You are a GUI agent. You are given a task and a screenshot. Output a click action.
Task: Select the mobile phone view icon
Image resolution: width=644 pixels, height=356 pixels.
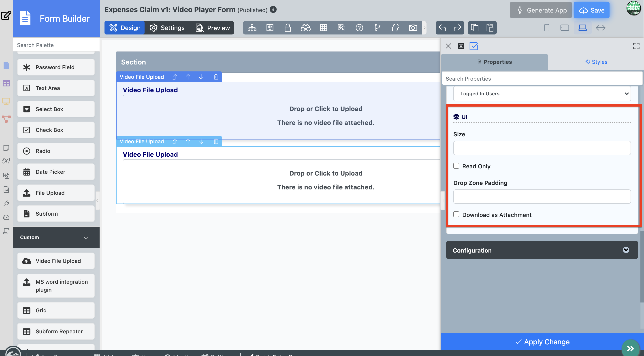547,28
